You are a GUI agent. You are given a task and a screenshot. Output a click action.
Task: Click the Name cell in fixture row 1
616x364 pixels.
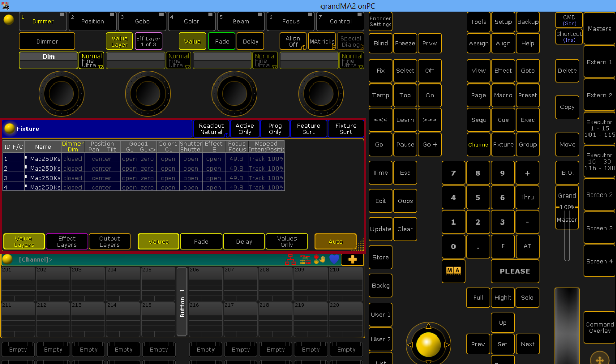43,159
